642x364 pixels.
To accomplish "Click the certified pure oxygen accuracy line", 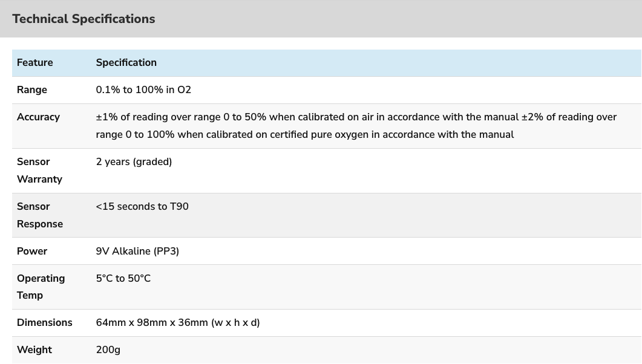I will point(304,135).
